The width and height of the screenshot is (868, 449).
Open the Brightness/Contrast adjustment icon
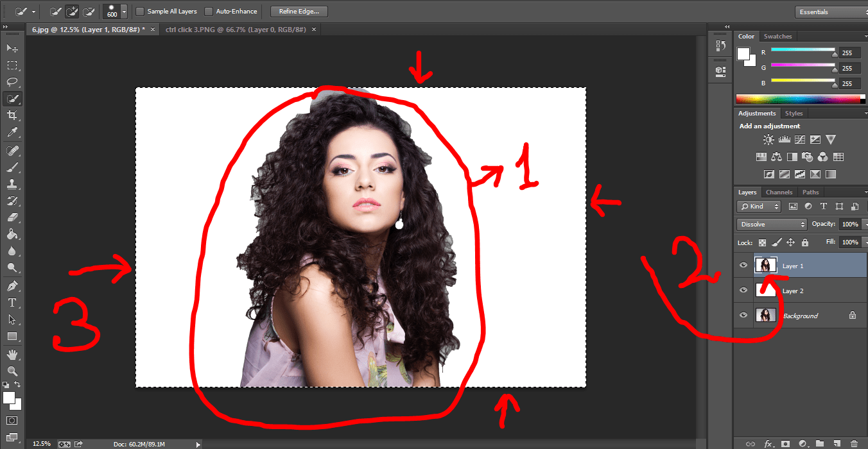click(769, 139)
